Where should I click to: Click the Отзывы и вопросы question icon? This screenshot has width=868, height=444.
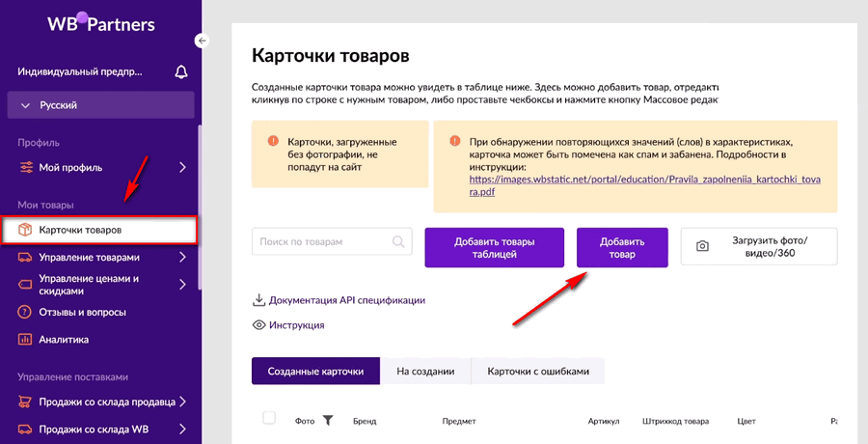[x=25, y=313]
